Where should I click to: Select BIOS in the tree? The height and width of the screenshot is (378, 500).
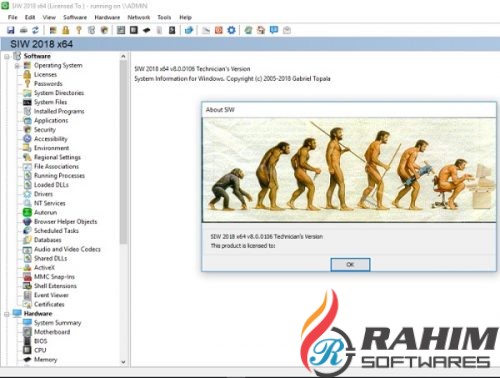[x=41, y=341]
